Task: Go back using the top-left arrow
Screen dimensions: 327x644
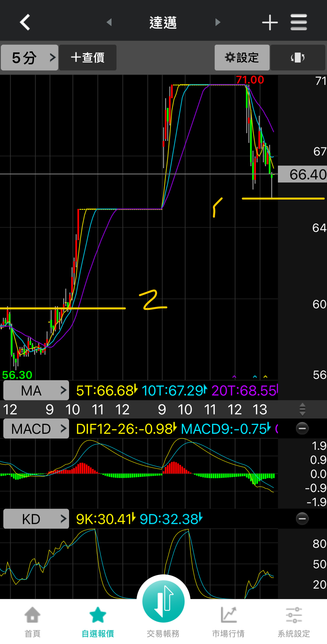Action: (25, 22)
